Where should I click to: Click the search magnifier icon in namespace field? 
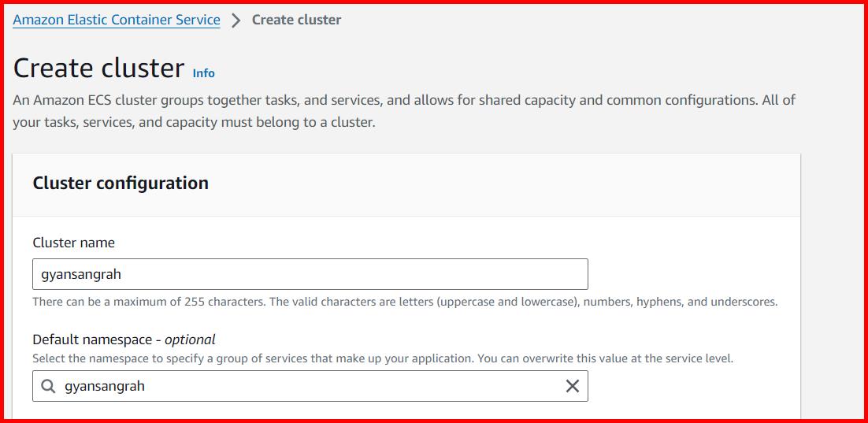click(x=49, y=386)
